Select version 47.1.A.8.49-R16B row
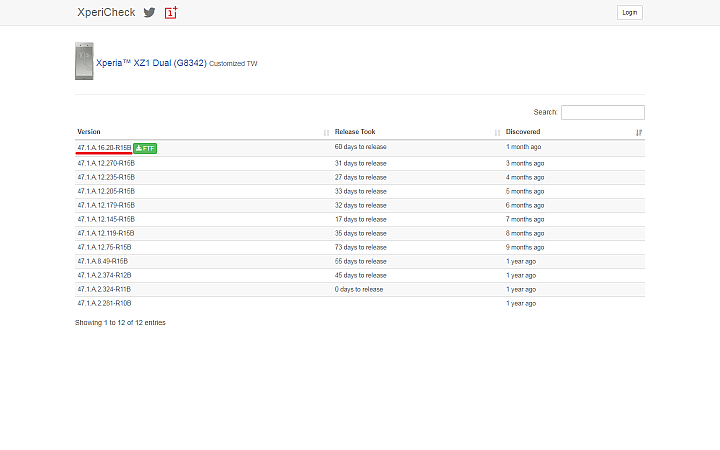 click(x=360, y=261)
